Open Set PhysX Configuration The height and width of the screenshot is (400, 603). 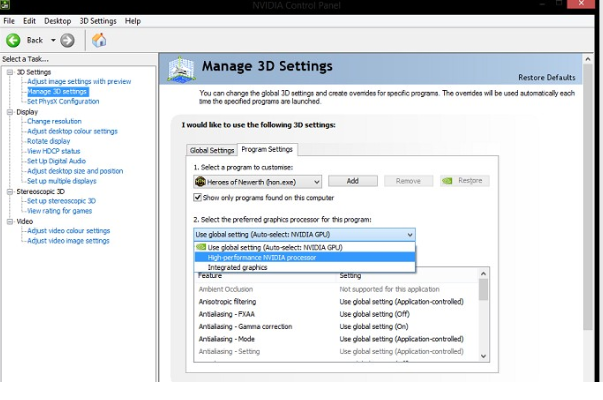tap(63, 102)
